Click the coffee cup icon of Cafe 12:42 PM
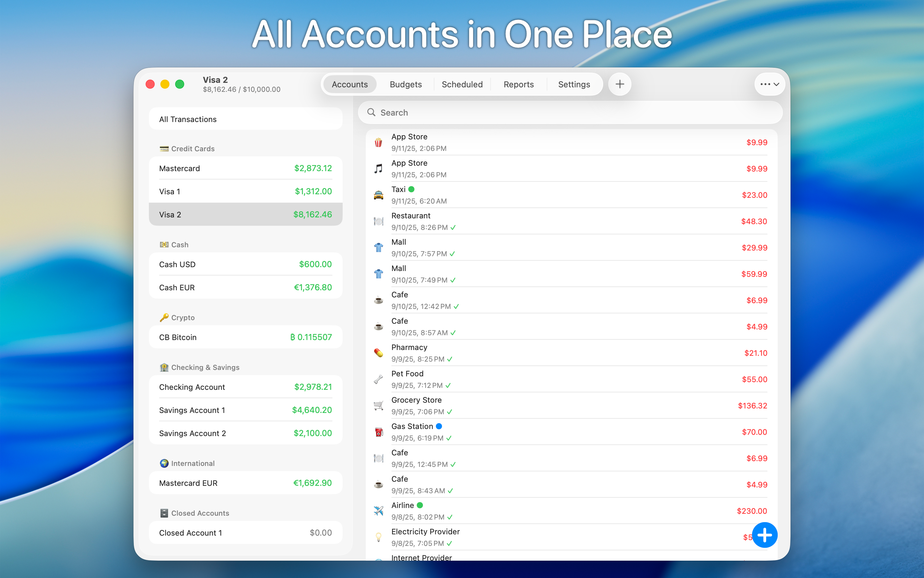The image size is (924, 578). pyautogui.click(x=378, y=301)
